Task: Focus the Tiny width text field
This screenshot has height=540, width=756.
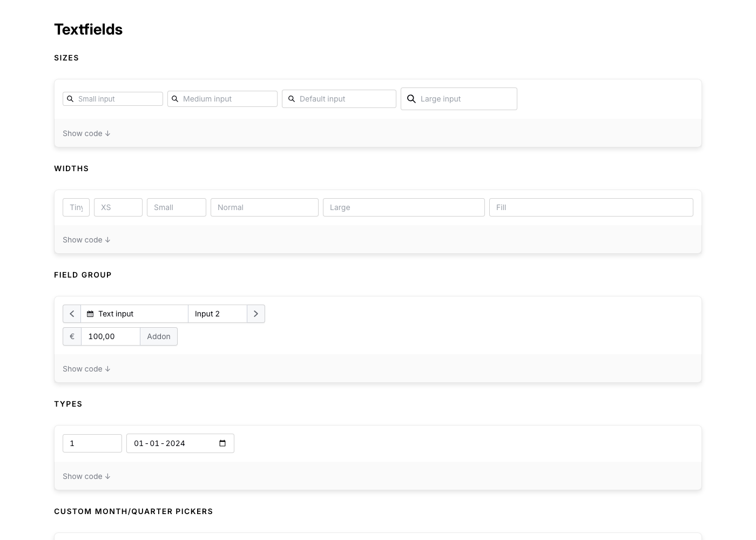Action: (x=76, y=207)
